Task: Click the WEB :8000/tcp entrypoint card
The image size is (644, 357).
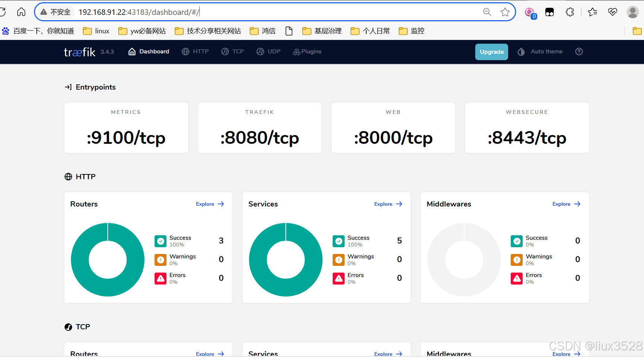Action: [393, 128]
